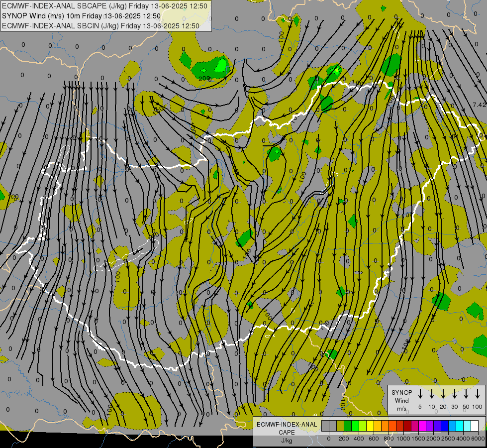The width and height of the screenshot is (487, 448).
Task: Select the white CAPE swatch at scale end
Action: [474, 426]
